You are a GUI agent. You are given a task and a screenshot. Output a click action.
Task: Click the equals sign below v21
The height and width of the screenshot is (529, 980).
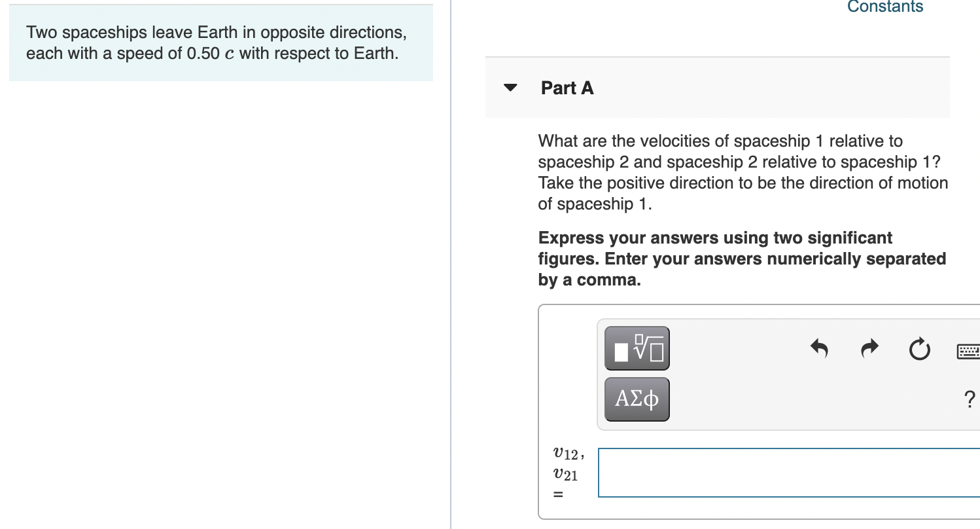(x=558, y=496)
